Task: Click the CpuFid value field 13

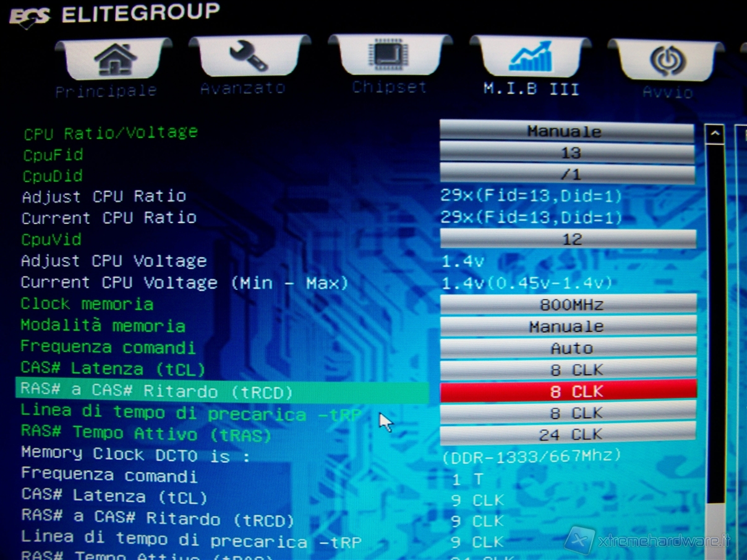Action: coord(568,153)
